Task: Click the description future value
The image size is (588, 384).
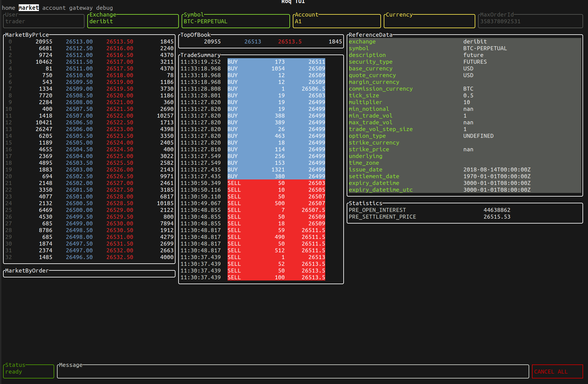Action: 473,55
